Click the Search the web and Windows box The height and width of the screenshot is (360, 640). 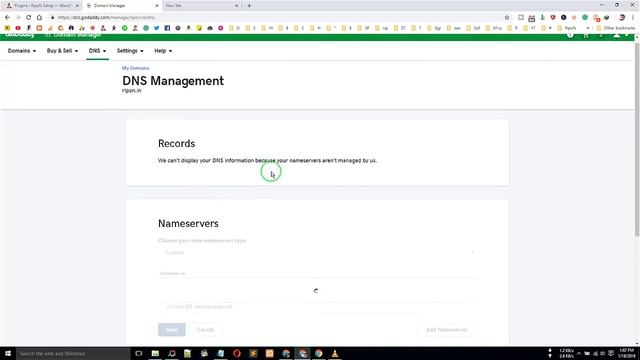click(x=73, y=353)
